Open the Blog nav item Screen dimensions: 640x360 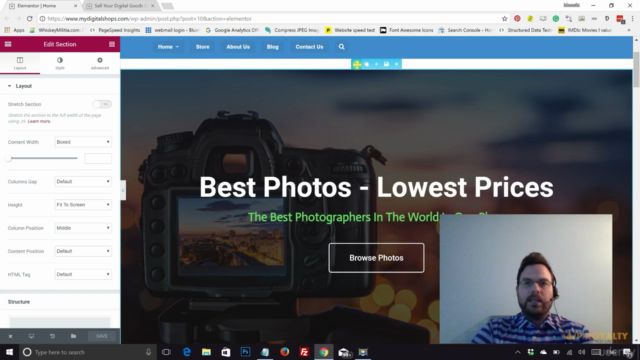(x=273, y=47)
